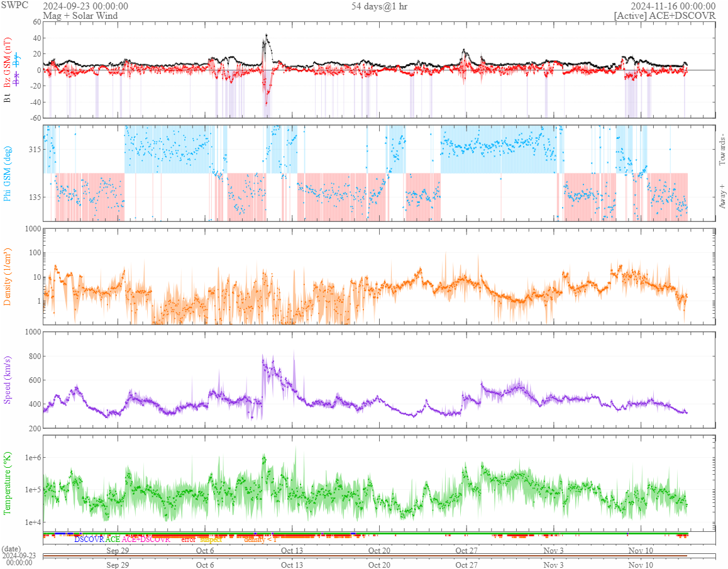Click the 1e+5 tick on the Temperature axis
728x569 pixels.
tap(33, 490)
